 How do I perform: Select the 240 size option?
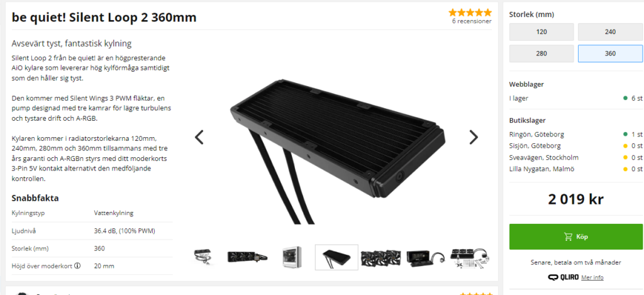coord(610,32)
